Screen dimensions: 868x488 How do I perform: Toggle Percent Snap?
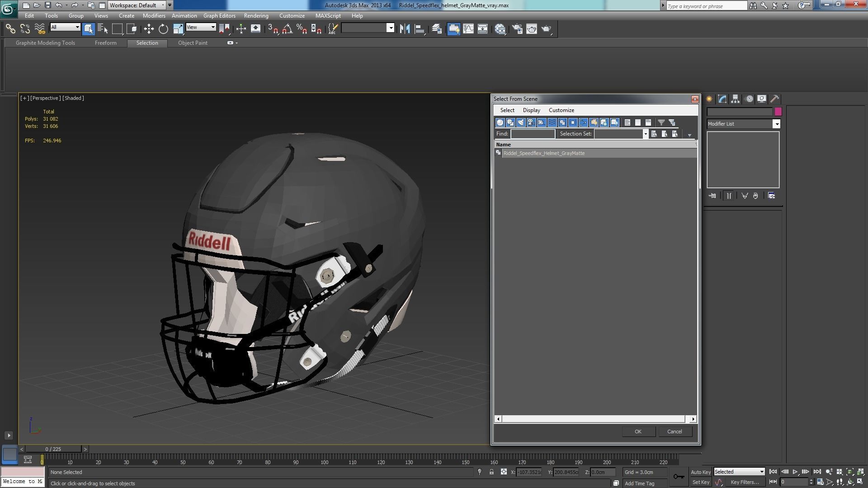coord(302,29)
